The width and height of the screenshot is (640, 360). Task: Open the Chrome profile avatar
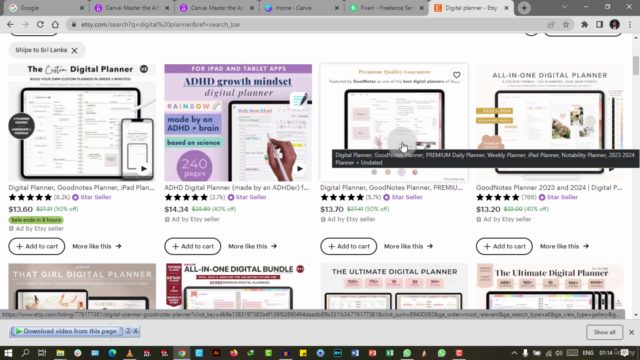pyautogui.click(x=614, y=24)
